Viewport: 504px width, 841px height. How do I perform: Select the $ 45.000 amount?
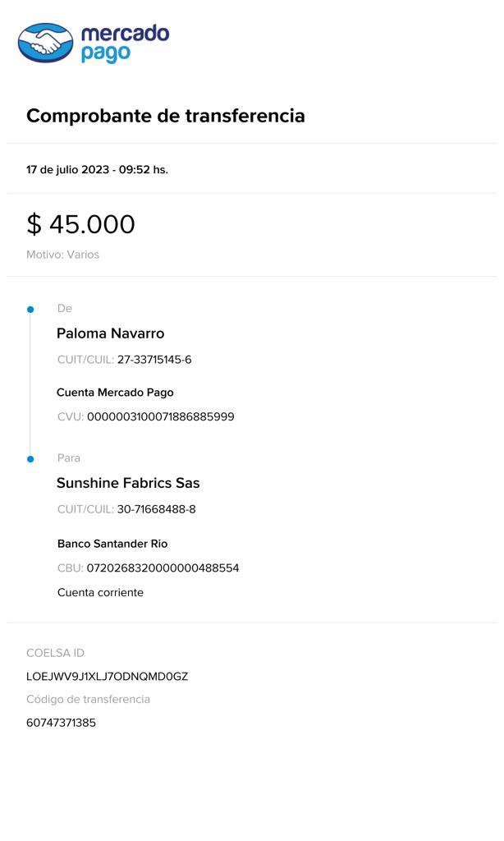(80, 224)
